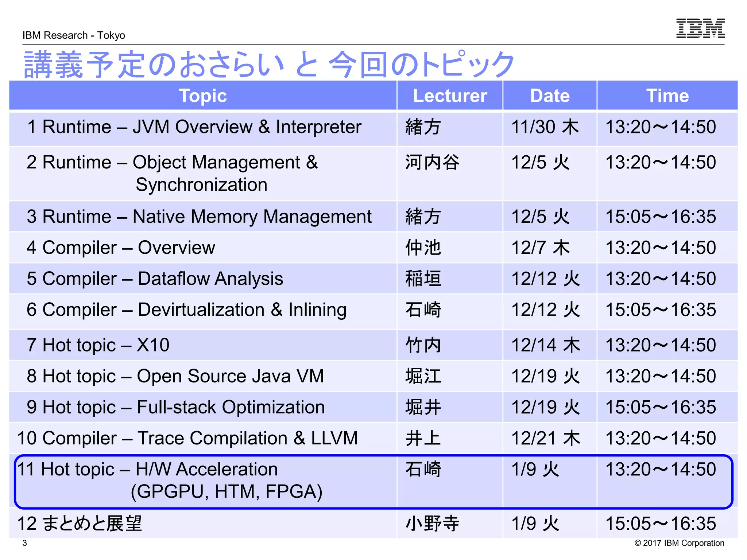The width and height of the screenshot is (747, 560).
Task: Select '7 Hot topic – X10' cell
Action: coord(203,345)
